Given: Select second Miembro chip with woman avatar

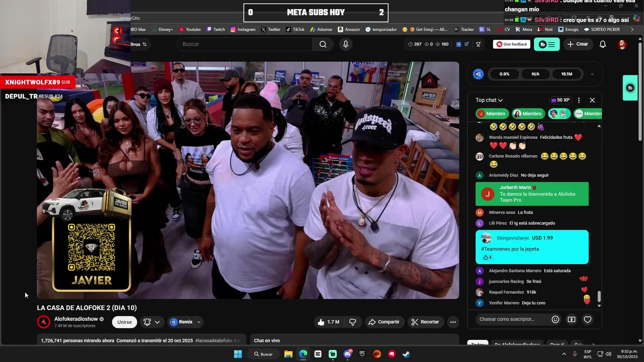Looking at the screenshot, I should (x=528, y=114).
